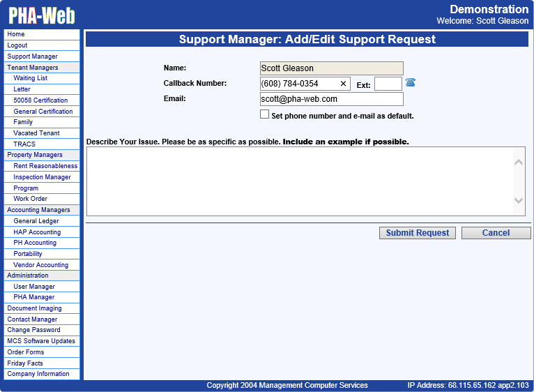This screenshot has height=392, width=534.
Task: Click the Welcome: Scott Gleason text
Action: [x=482, y=21]
